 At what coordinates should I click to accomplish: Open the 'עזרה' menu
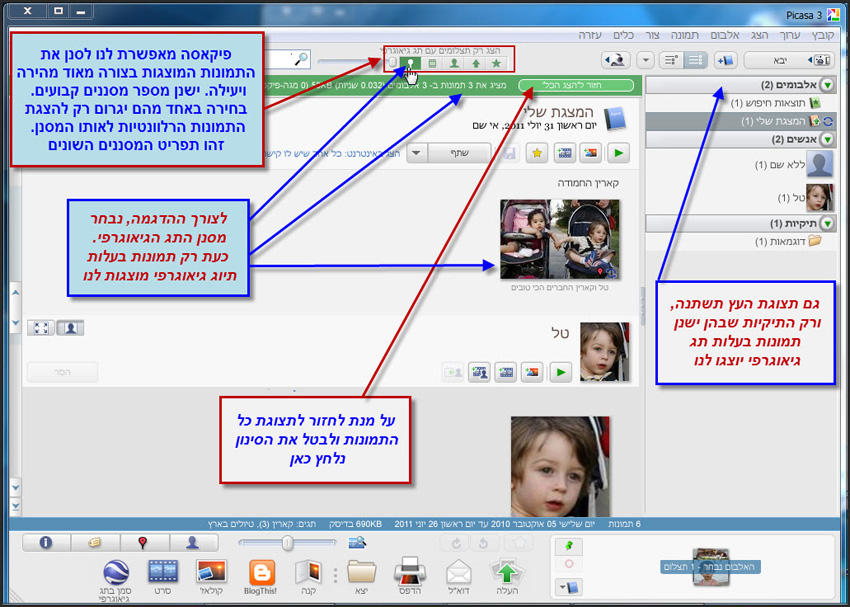[x=590, y=35]
